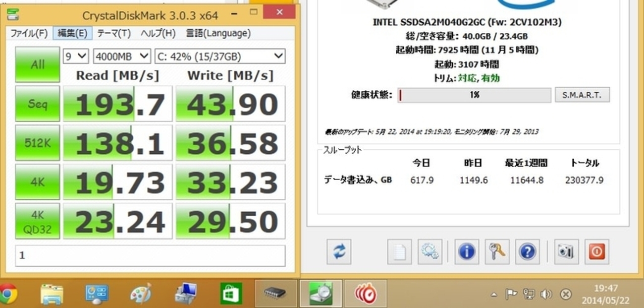Open the Action Center flag tray icon
This screenshot has height=308, width=644.
(511, 295)
